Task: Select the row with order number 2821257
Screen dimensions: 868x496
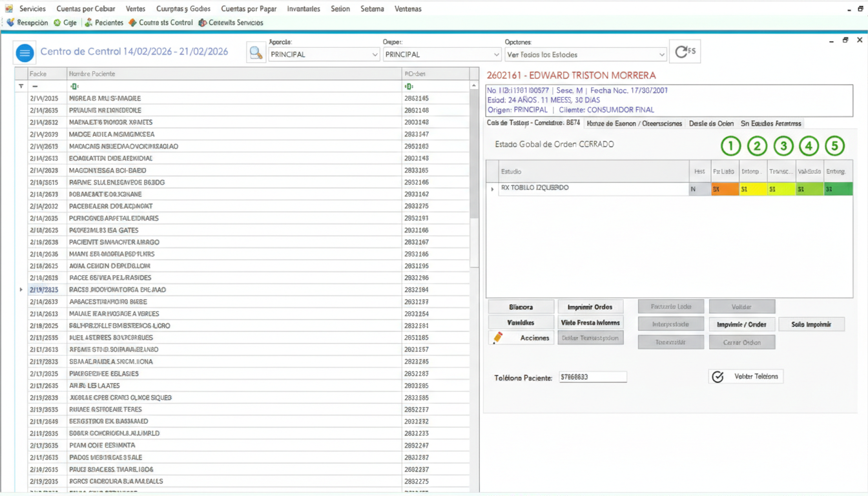Action: point(248,349)
